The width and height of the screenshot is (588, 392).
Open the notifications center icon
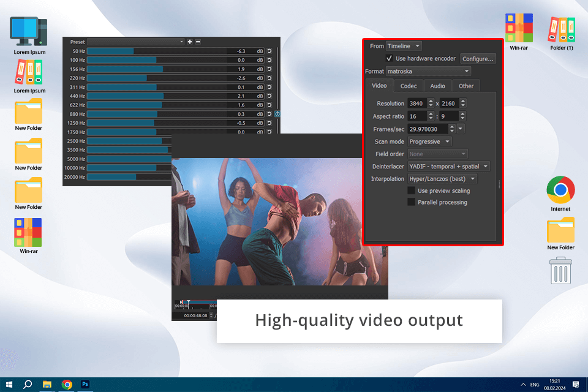coord(576,385)
